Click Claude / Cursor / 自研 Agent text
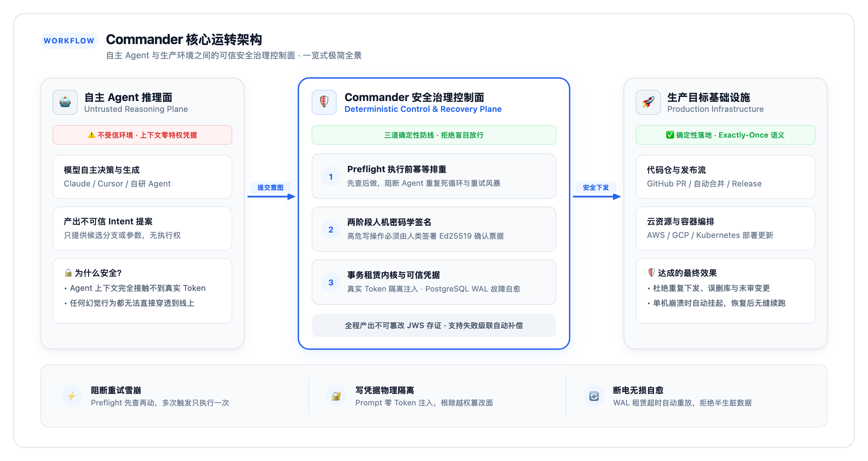868x461 pixels. coord(117,184)
